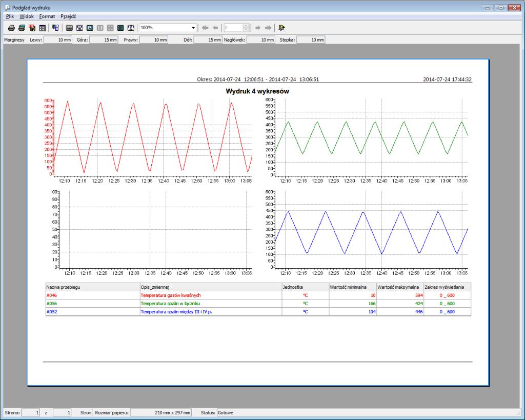Go to the first page with the double left arrow
This screenshot has height=420, width=525.
tap(205, 28)
